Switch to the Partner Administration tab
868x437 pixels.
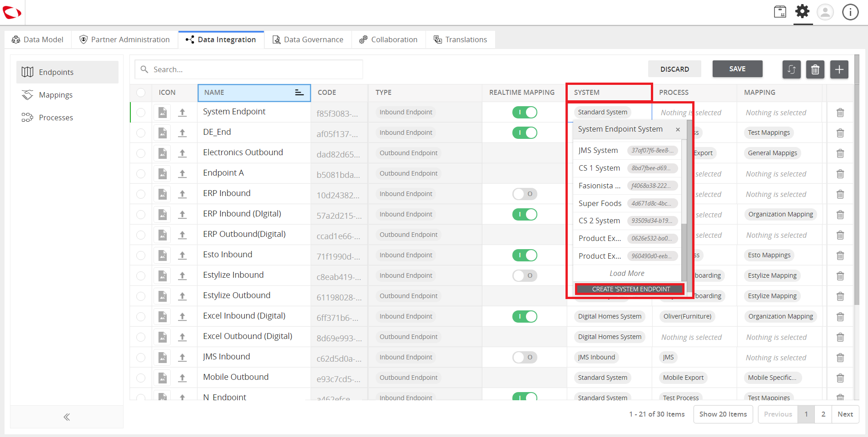(124, 39)
